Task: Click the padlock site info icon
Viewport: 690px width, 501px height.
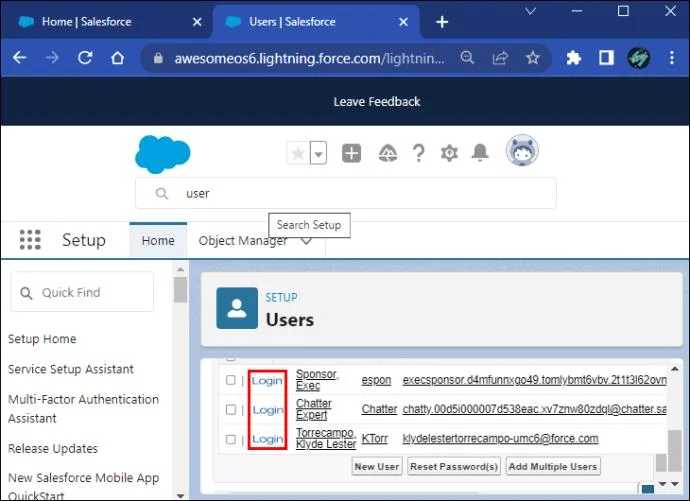Action: click(158, 58)
